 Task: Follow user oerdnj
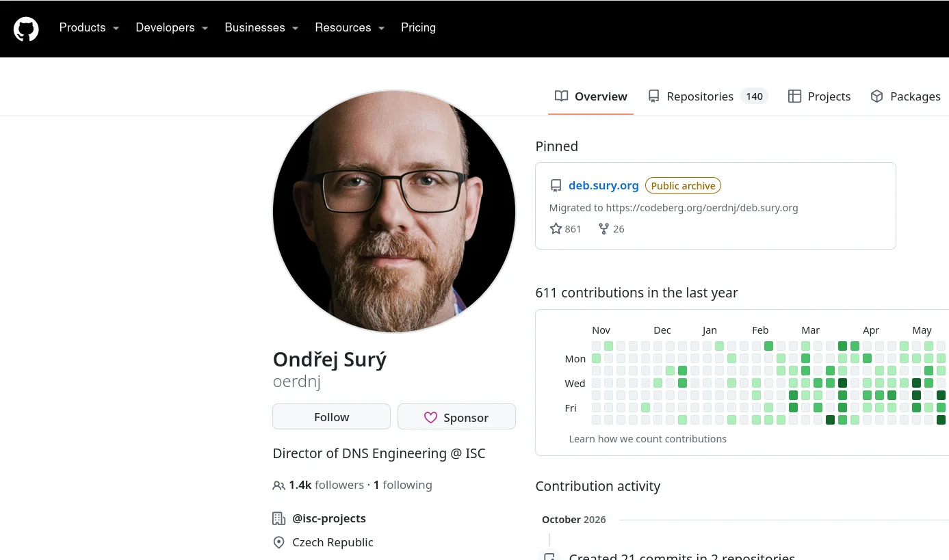tap(331, 416)
